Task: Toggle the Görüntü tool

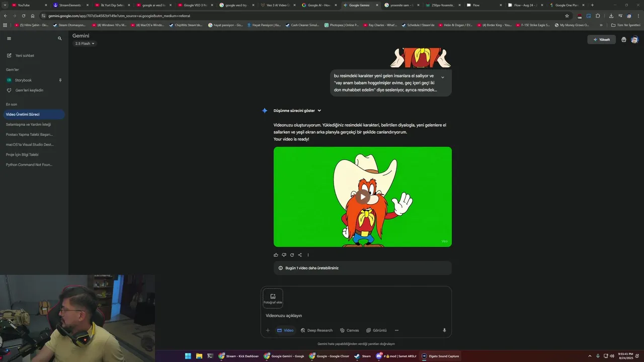Action: click(x=376, y=330)
